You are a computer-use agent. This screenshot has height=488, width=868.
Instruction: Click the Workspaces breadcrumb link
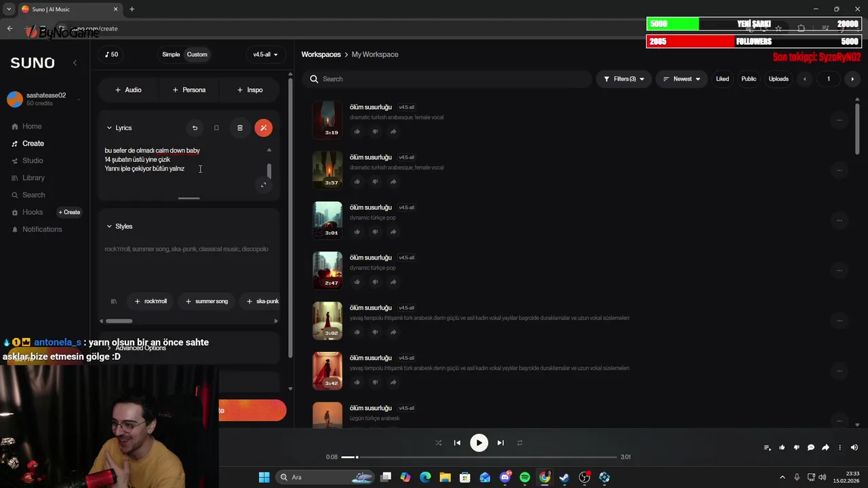pos(321,54)
